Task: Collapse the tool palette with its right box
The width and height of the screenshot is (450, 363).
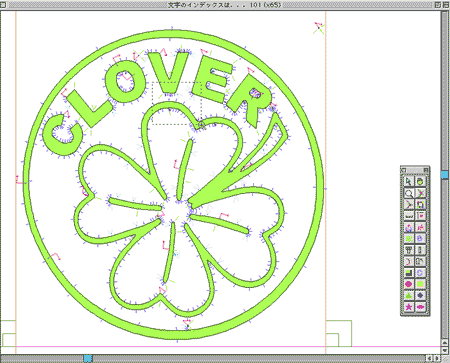Action: [426, 170]
